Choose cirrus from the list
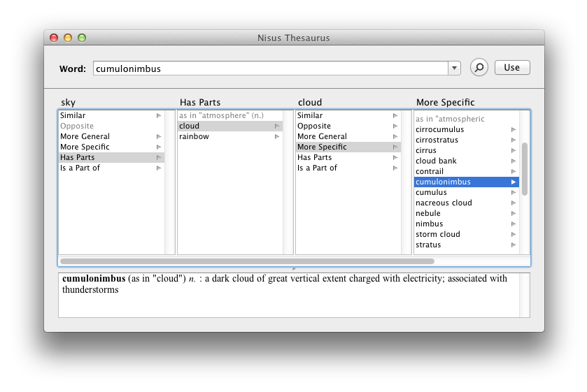The image size is (587, 392). 466,150
